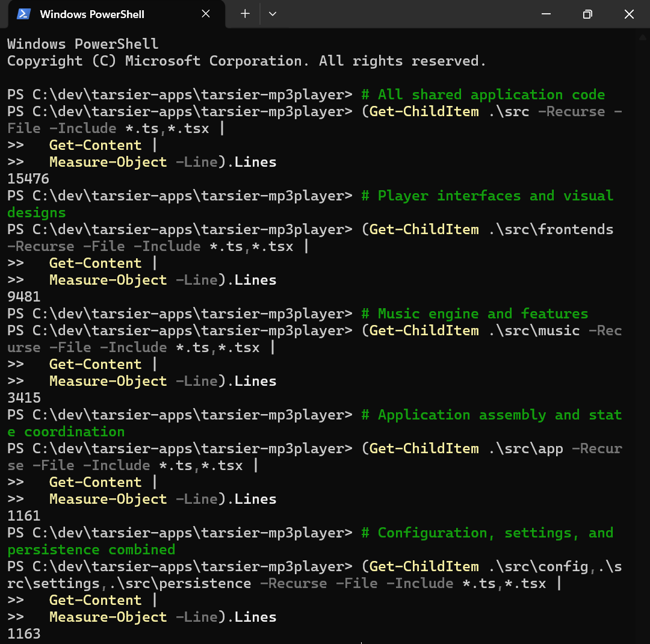The image size is (650, 644).
Task: Open the new tab profile dropdown arrow
Action: click(x=273, y=14)
